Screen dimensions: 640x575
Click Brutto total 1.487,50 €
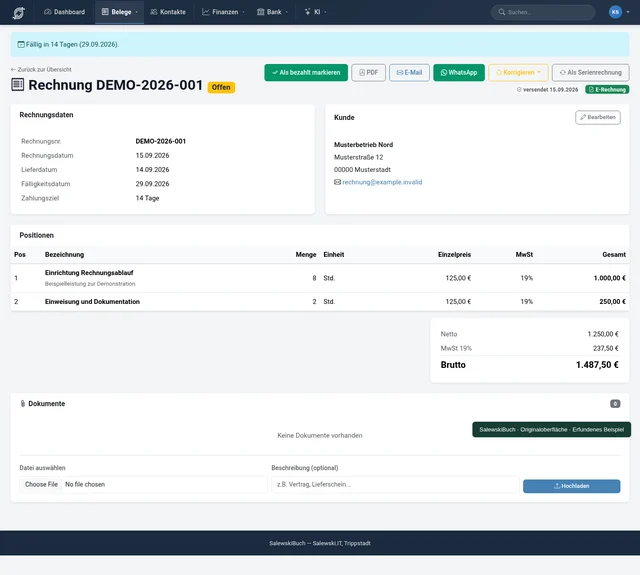[597, 365]
